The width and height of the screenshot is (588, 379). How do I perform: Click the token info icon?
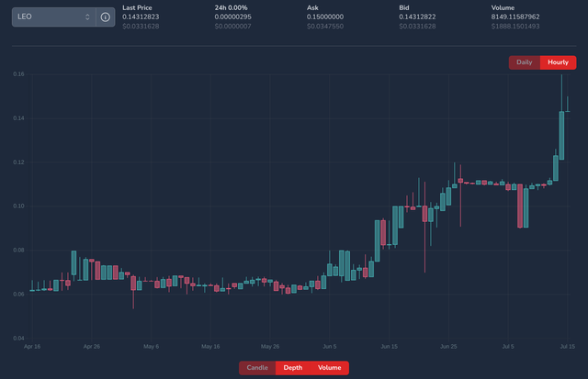click(106, 17)
